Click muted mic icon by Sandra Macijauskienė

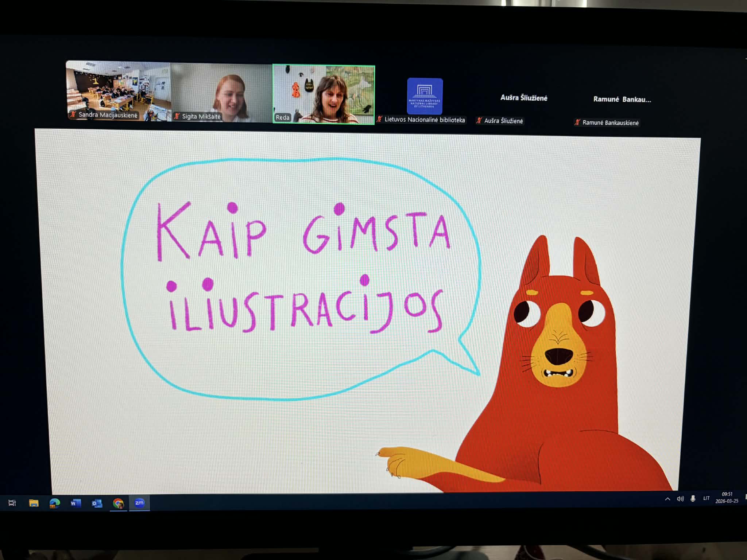click(73, 114)
